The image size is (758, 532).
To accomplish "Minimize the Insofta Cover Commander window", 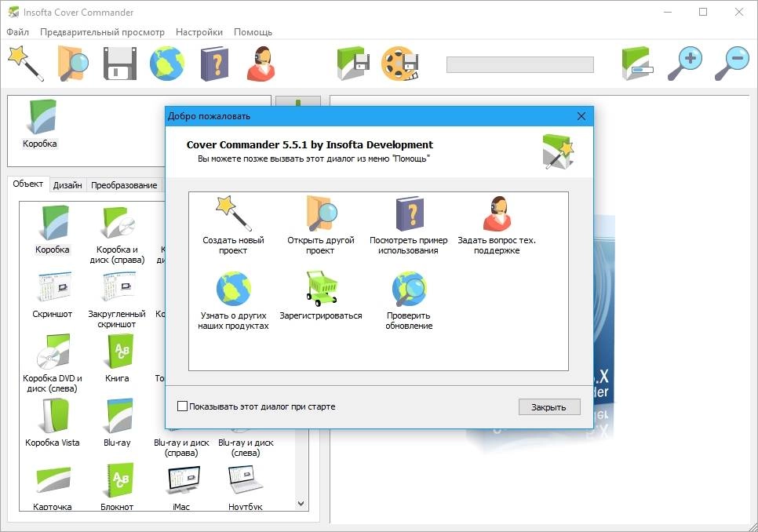I will click(668, 12).
